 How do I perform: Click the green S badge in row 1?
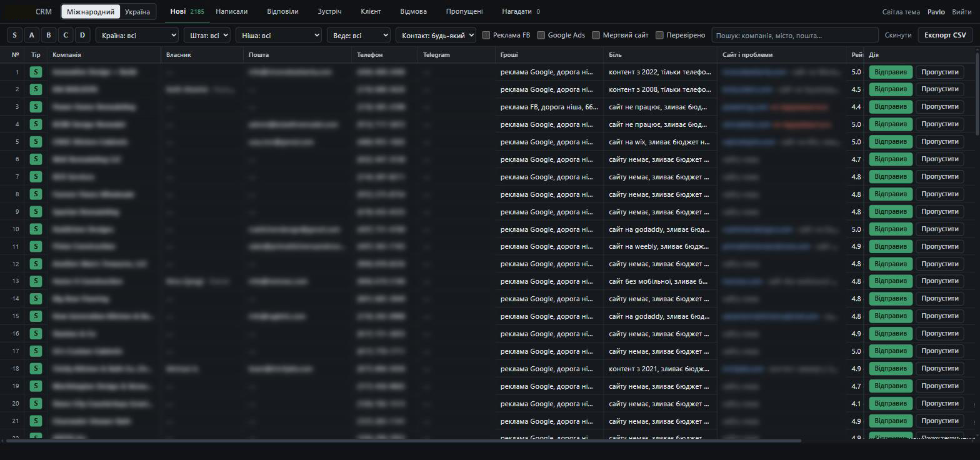pyautogui.click(x=36, y=72)
